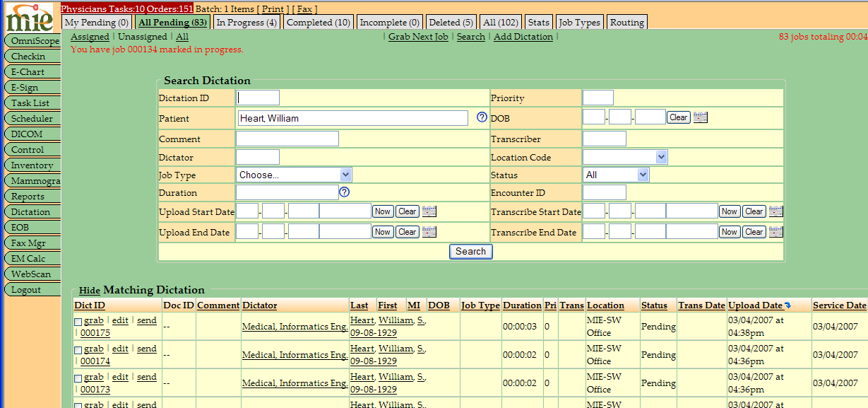Screen dimensions: 868x408
Task: Open the DOB calendar picker icon
Action: tap(700, 117)
